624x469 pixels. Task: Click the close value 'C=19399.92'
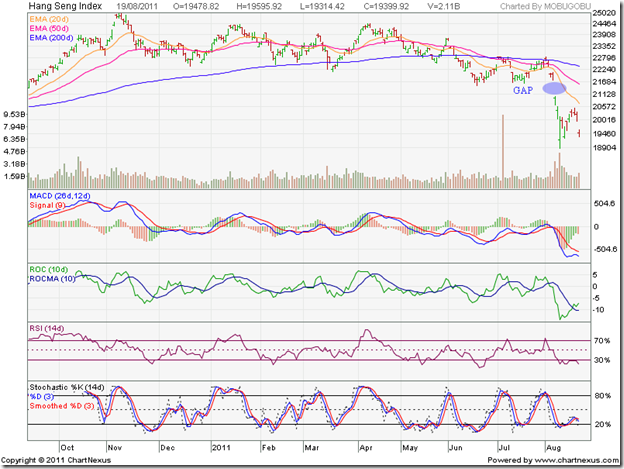point(386,6)
